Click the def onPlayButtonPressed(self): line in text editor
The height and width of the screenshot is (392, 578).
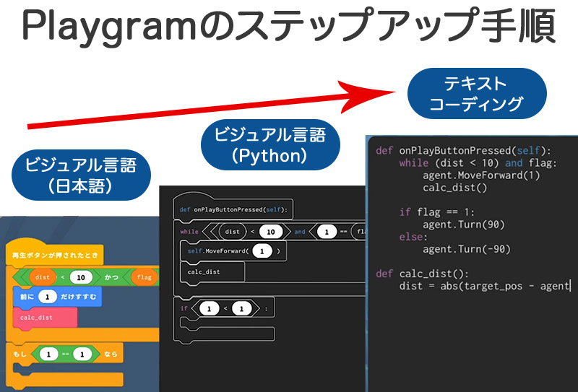click(x=463, y=150)
